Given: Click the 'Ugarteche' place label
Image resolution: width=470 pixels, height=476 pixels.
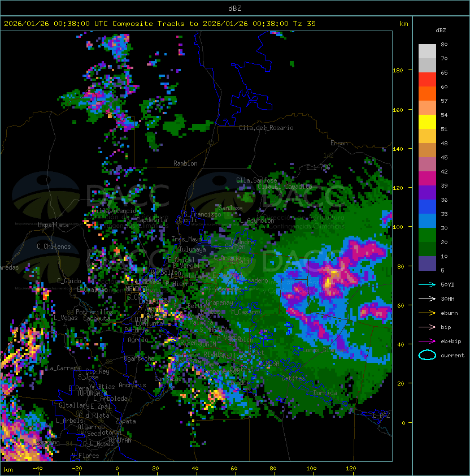Looking at the screenshot, I should coord(140,358).
